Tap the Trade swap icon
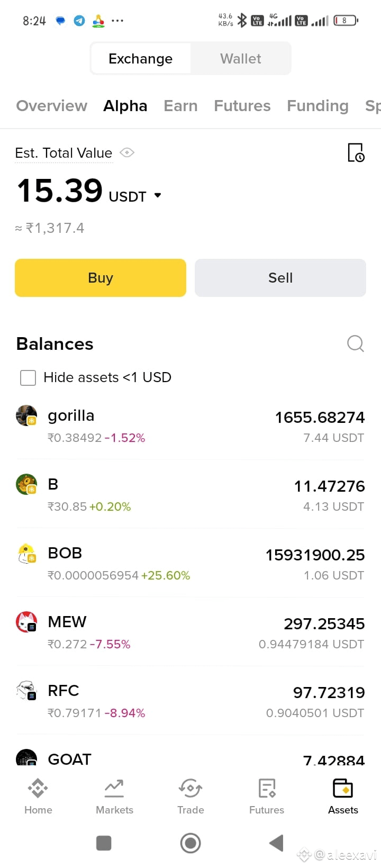Screen dimensions: 381x868 (x=190, y=788)
